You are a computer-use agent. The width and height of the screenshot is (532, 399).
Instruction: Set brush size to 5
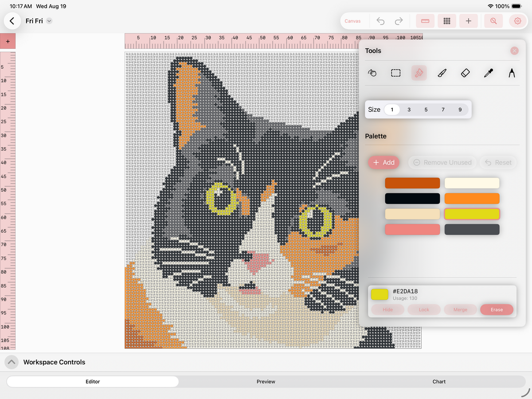(426, 110)
